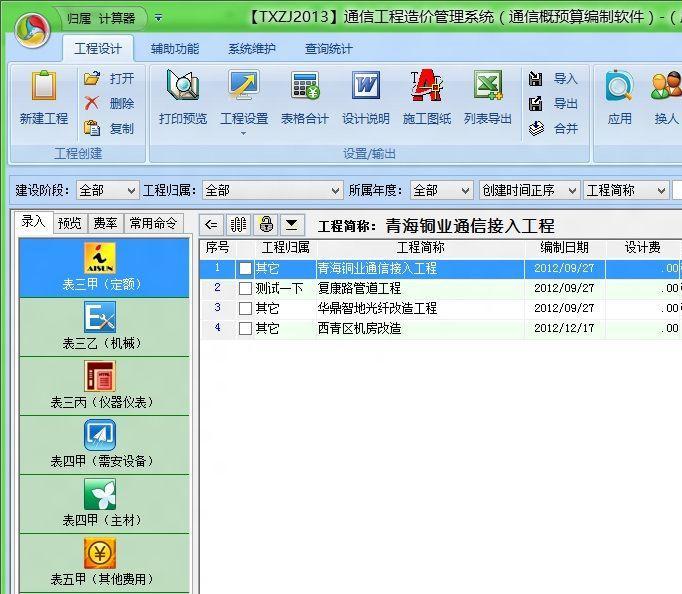Image resolution: width=682 pixels, height=594 pixels.
Task: Open 工程设置 project settings
Action: [x=244, y=98]
